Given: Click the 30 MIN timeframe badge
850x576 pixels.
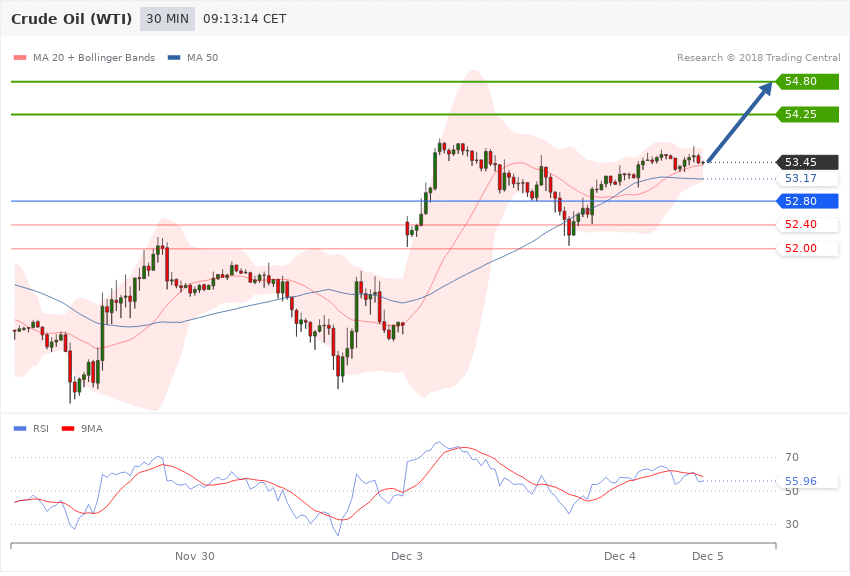Looking at the screenshot, I should point(167,19).
